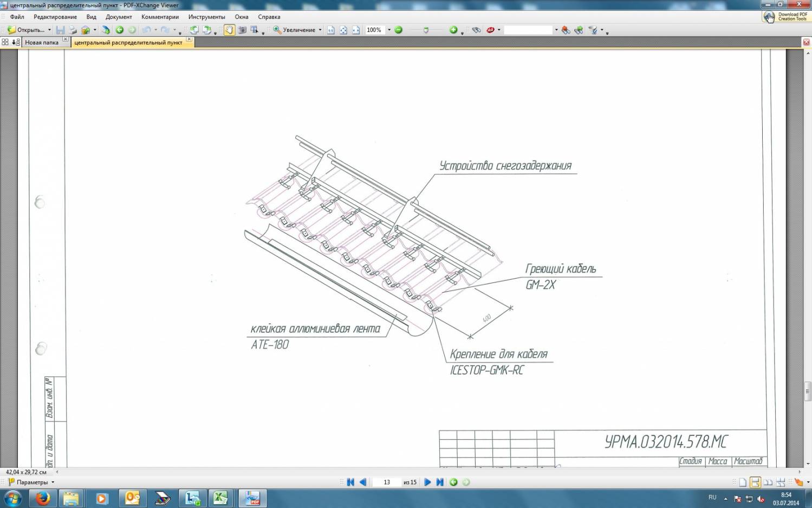The height and width of the screenshot is (508, 812).
Task: Close the центральный распределительный пункт tab
Action: (189, 40)
